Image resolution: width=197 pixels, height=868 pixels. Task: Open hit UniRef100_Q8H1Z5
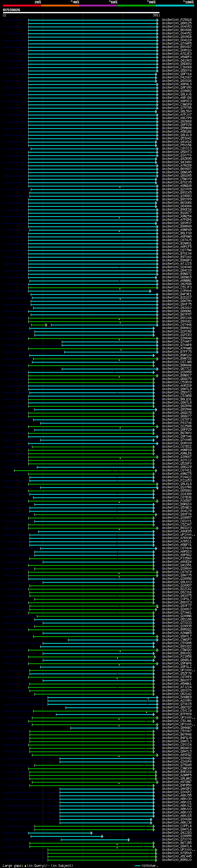click(177, 23)
